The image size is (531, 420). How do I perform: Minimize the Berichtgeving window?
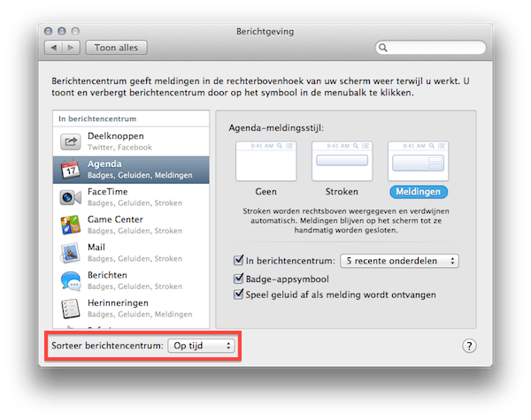(x=62, y=32)
